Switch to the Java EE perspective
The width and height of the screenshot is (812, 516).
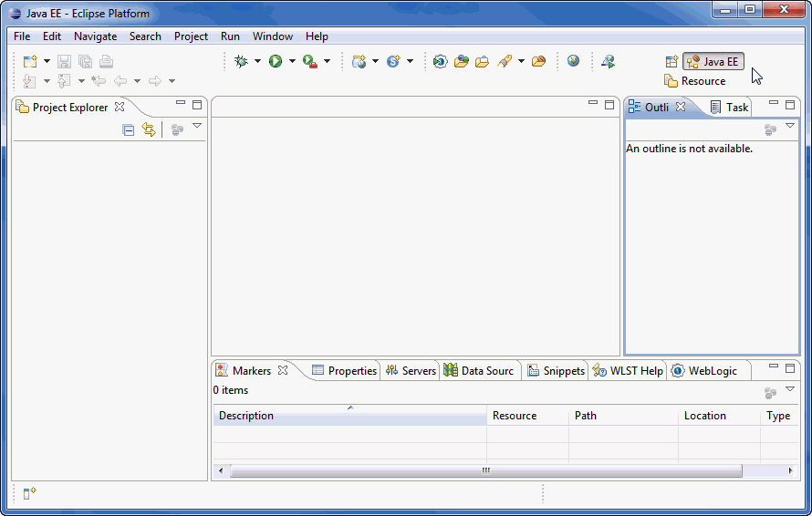point(713,62)
